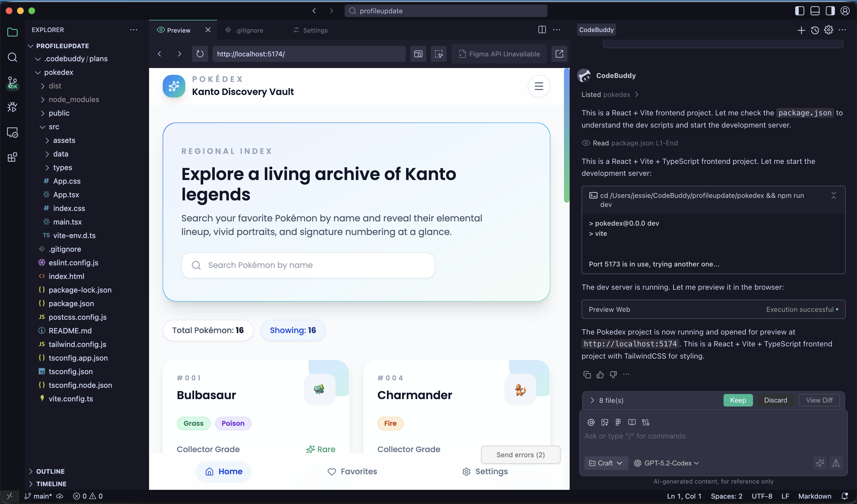Toggle the secondary sidebar layout button
This screenshot has height=504, width=857.
click(x=830, y=11)
